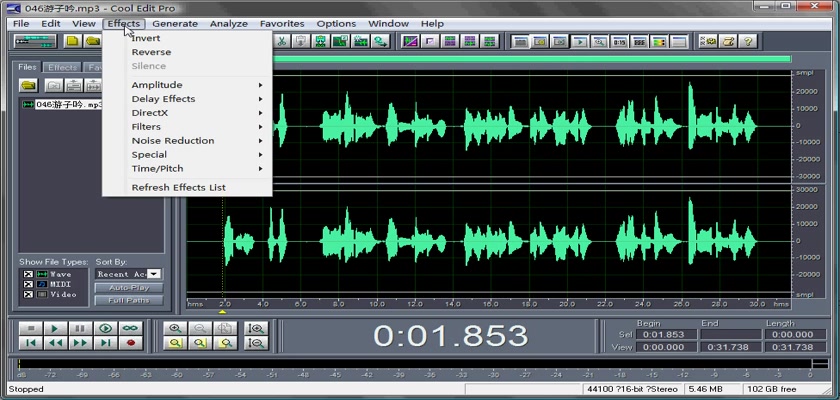Select Refresh Effects List menu entry
Viewport: 840px width, 400px height.
tap(188, 187)
